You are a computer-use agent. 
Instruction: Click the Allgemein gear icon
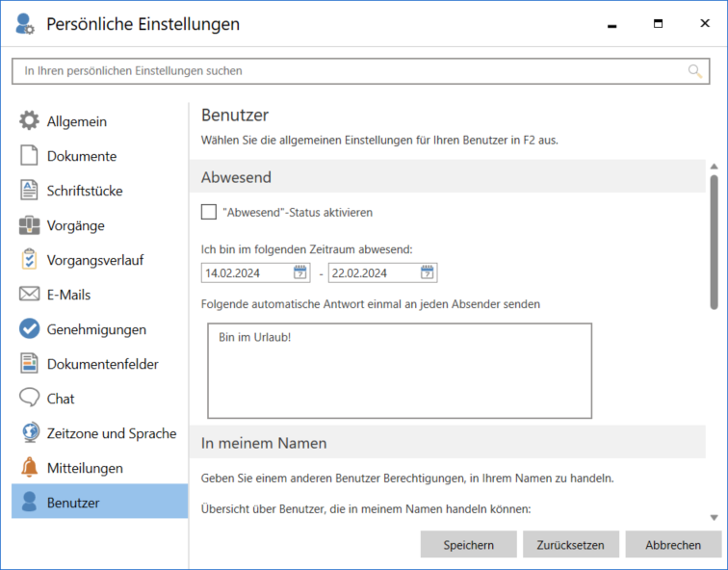pyautogui.click(x=29, y=120)
